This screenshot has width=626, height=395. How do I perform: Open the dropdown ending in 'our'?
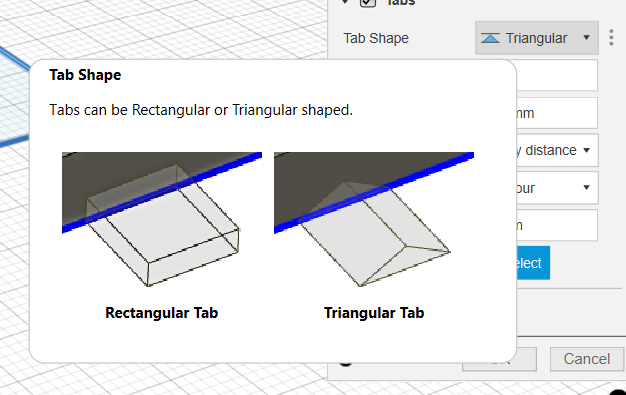tap(557, 188)
